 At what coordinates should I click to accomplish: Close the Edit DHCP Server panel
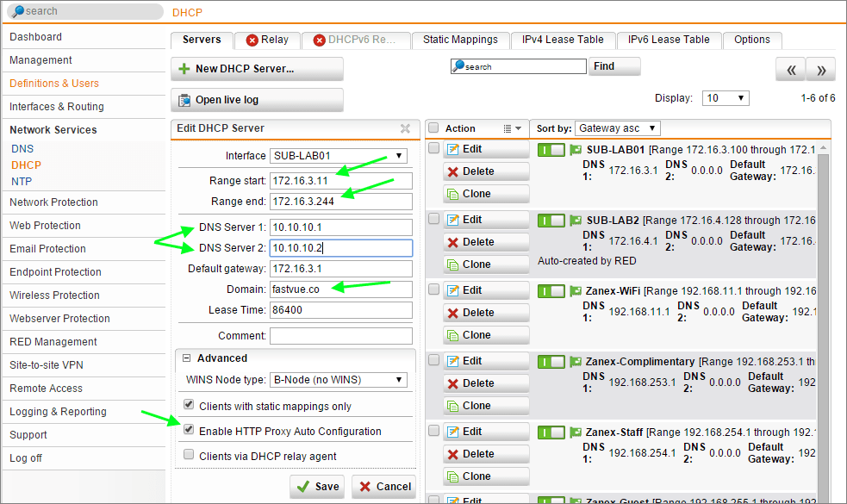pyautogui.click(x=405, y=128)
